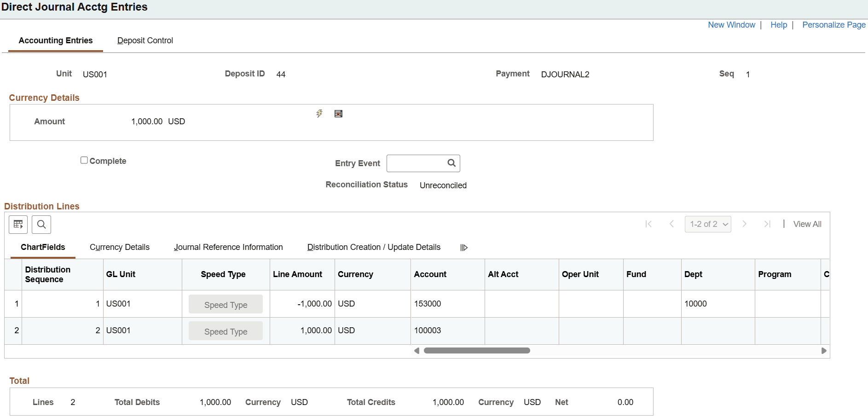The image size is (868, 417).
Task: Open the Journal Reference Information tab
Action: tap(228, 247)
